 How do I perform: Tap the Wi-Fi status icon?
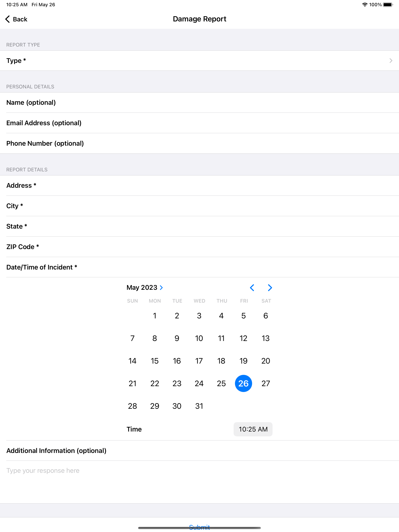point(365,4)
